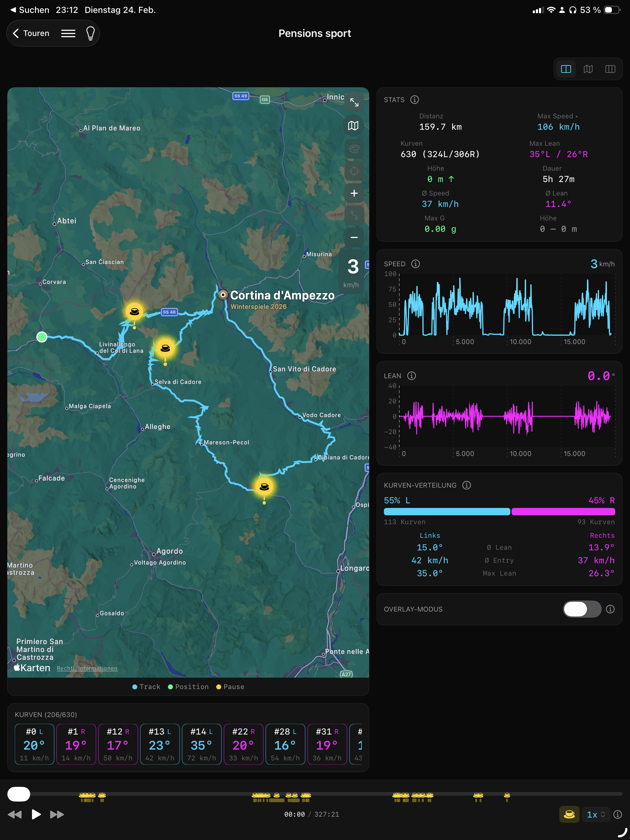Open map style selector icon

pyautogui.click(x=353, y=126)
